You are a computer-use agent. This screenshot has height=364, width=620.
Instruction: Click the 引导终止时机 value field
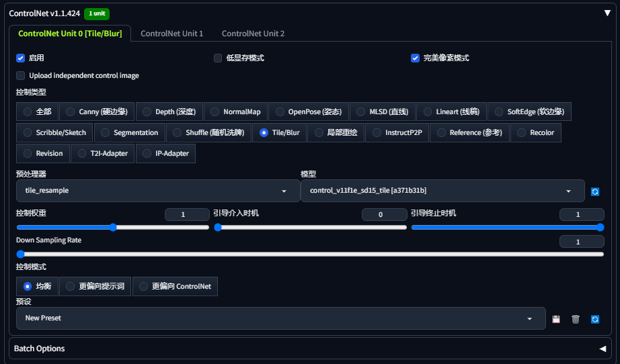[x=582, y=214]
